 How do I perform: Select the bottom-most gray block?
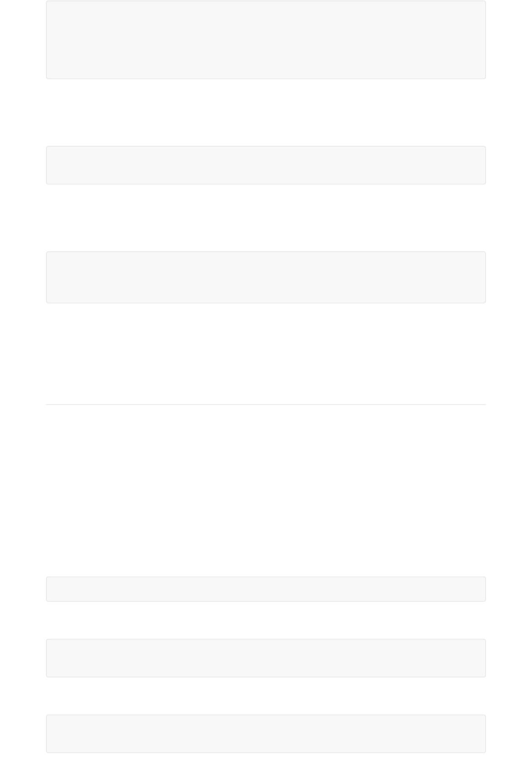point(266,733)
